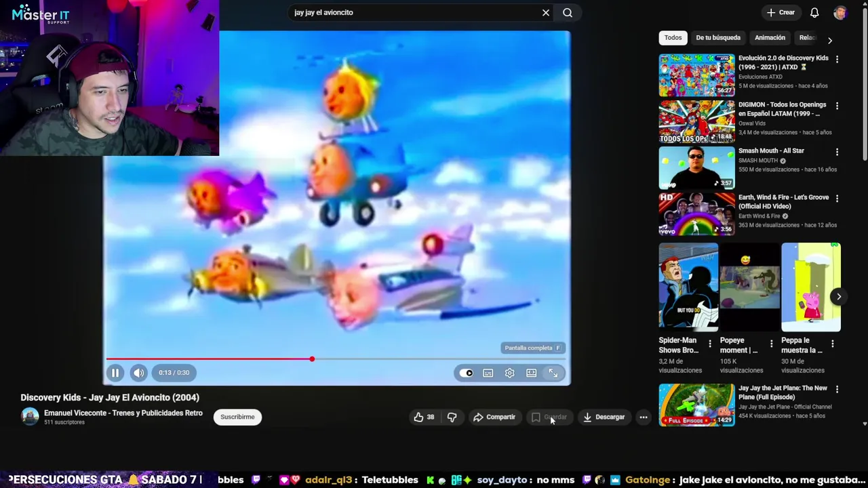Click the Evoluciones ATXD channel name

[x=760, y=77]
